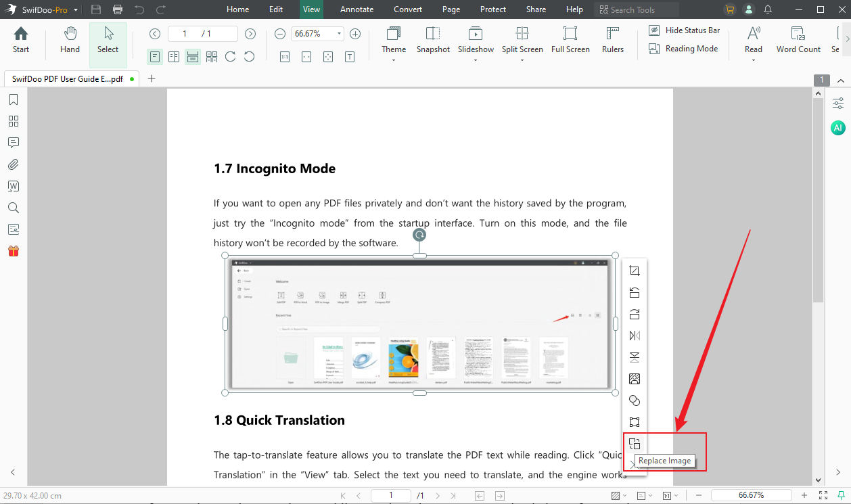
Task: Expand the Split Screen dropdown
Action: coord(522,60)
